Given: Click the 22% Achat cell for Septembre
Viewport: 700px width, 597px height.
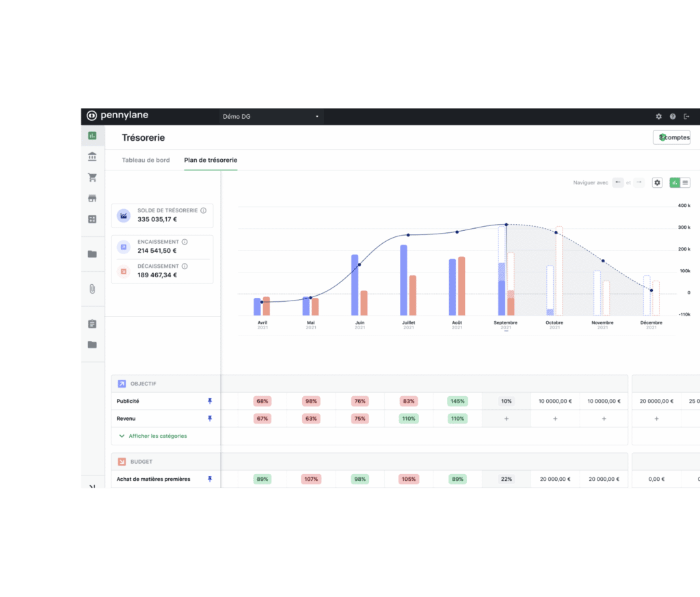Looking at the screenshot, I should coord(507,480).
